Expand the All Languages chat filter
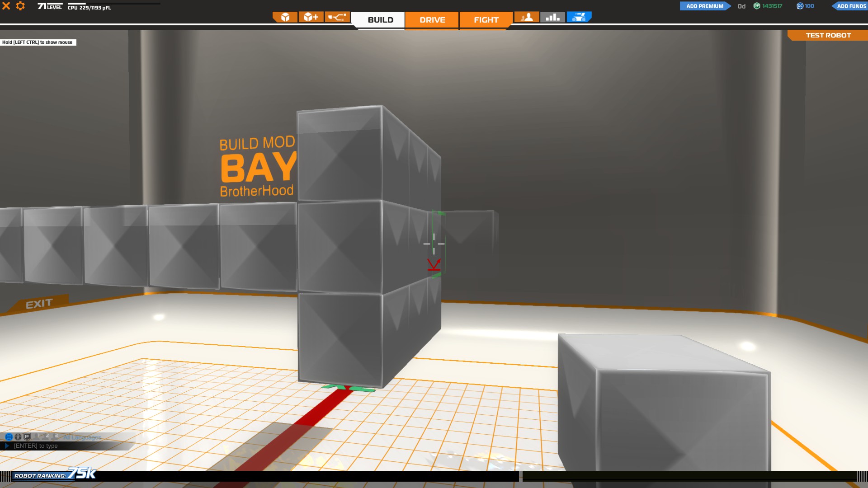 (82, 437)
